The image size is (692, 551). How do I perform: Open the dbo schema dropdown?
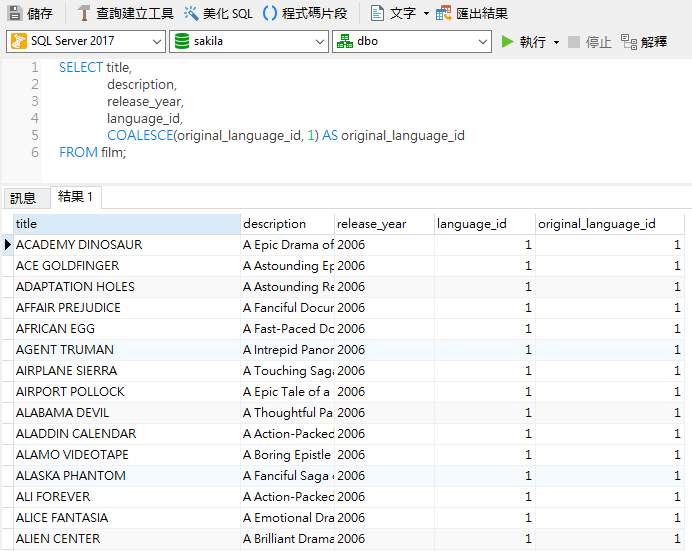click(411, 42)
